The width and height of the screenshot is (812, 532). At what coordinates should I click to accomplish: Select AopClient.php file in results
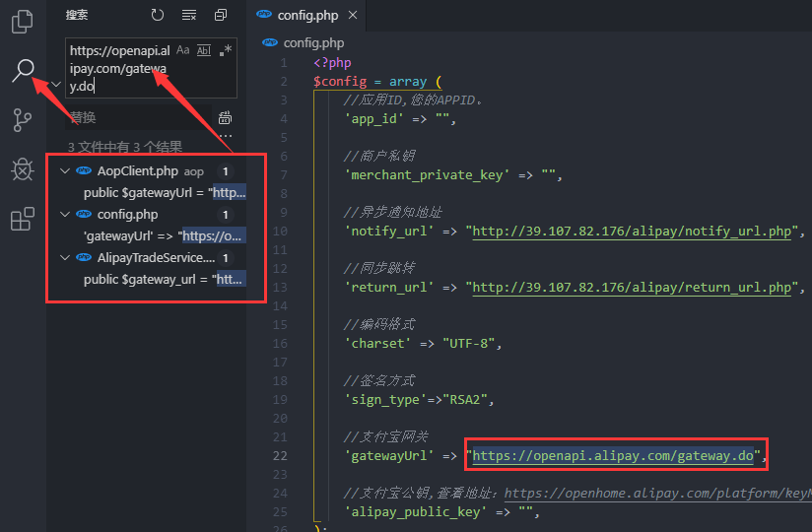click(x=137, y=170)
